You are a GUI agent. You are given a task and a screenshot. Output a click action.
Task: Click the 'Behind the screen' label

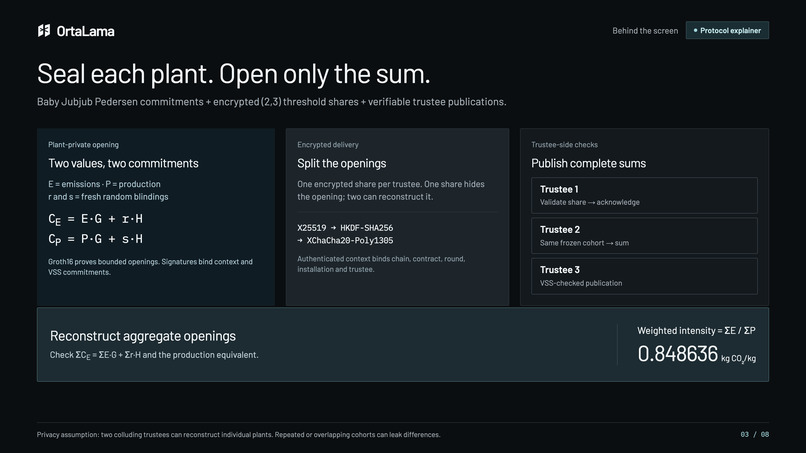pos(645,31)
